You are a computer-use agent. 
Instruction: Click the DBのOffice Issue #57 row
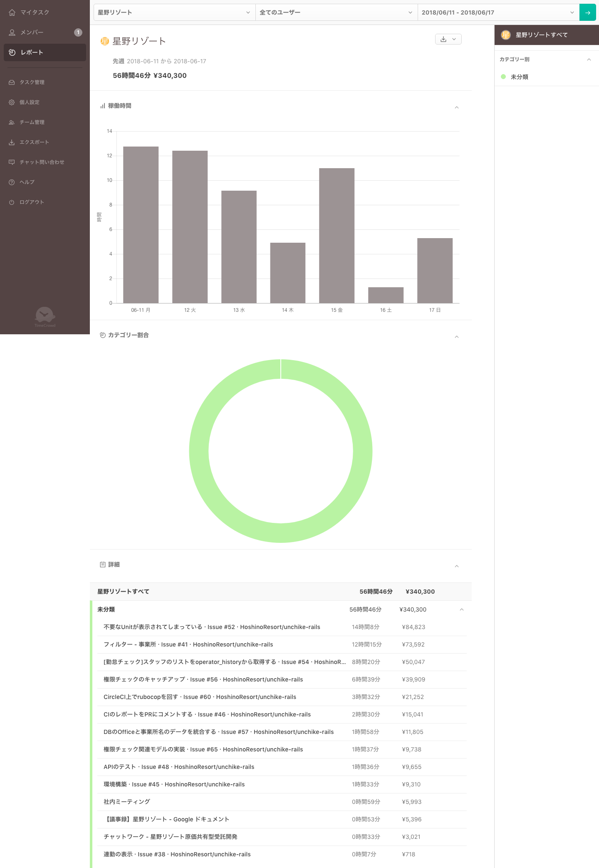tap(282, 732)
